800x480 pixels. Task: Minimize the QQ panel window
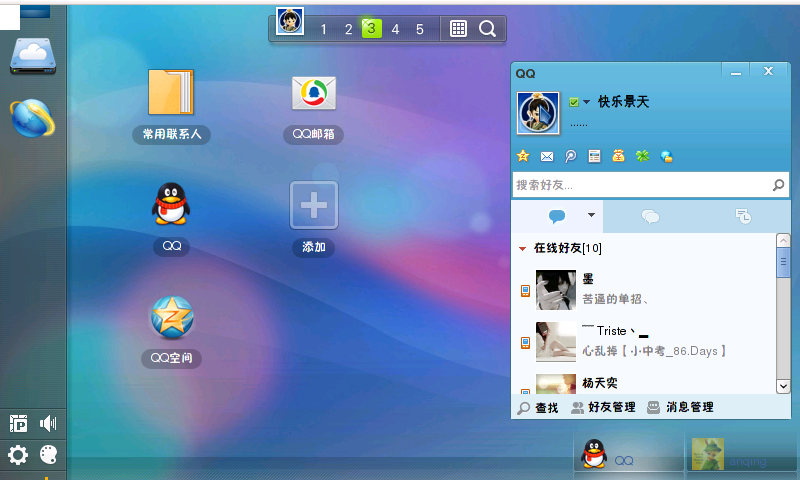pos(735,71)
